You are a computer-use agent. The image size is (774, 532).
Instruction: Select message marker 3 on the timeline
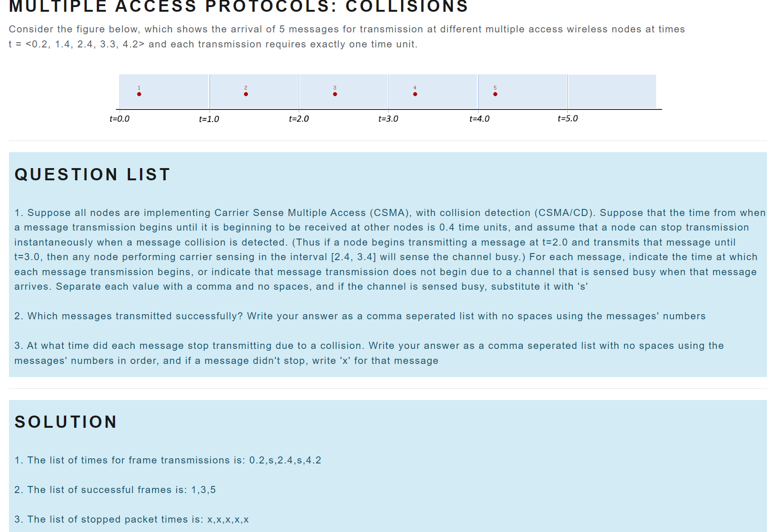(335, 94)
